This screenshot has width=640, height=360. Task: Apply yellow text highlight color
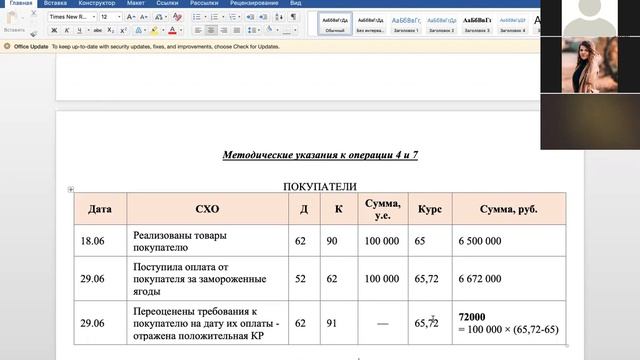click(x=155, y=30)
